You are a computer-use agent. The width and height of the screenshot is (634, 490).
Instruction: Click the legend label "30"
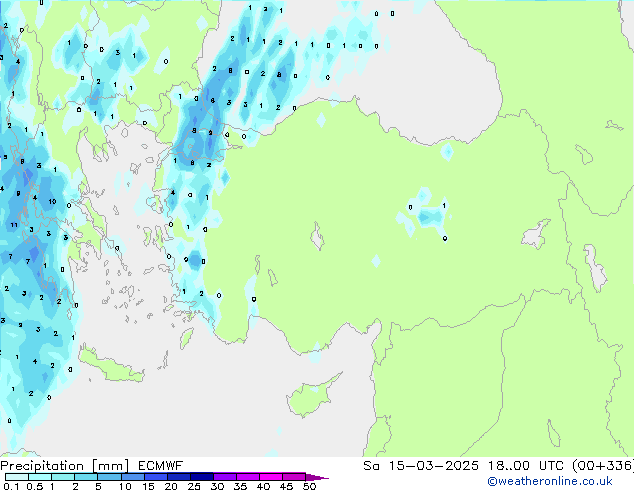217,486
